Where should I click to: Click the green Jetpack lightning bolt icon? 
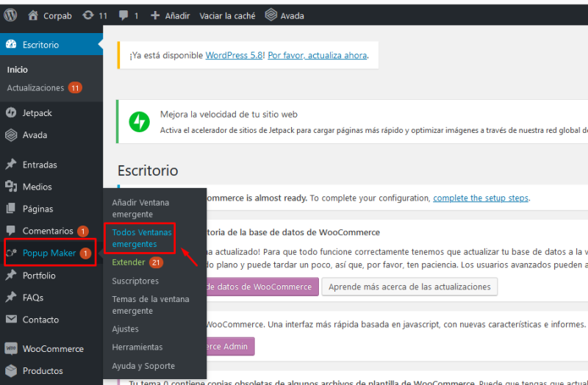(139, 122)
